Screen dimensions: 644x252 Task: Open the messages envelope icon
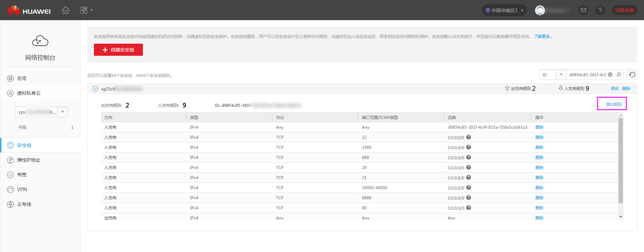(x=583, y=10)
